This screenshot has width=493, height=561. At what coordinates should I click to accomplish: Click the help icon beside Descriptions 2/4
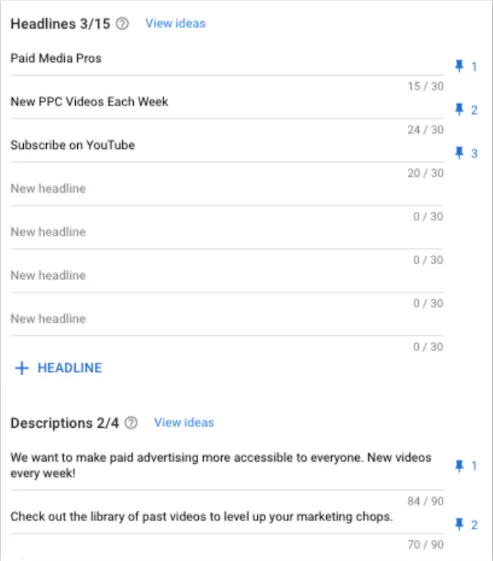click(131, 423)
